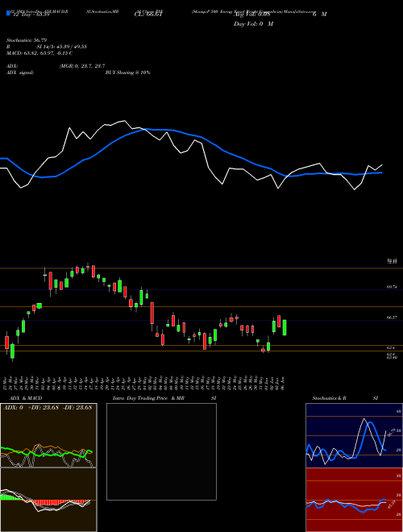Viewport: 403px width, 532px height.
Task: Click the 66.57 price level label
Action: point(392,318)
